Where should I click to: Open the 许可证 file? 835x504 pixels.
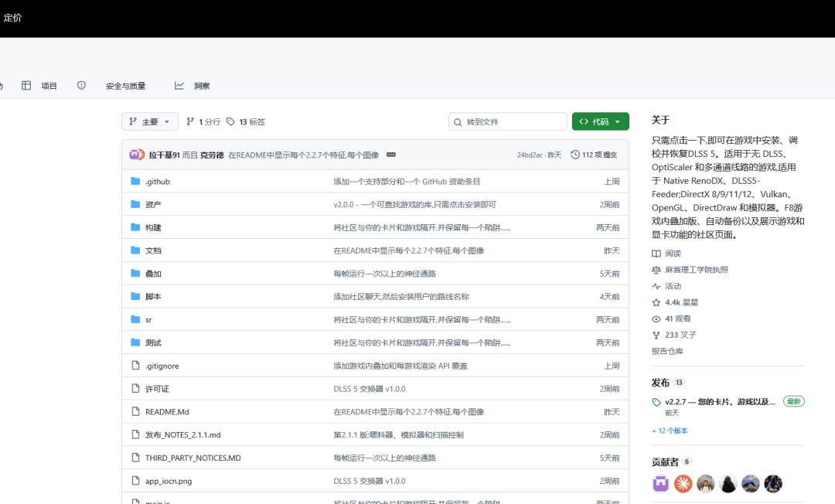click(x=157, y=389)
